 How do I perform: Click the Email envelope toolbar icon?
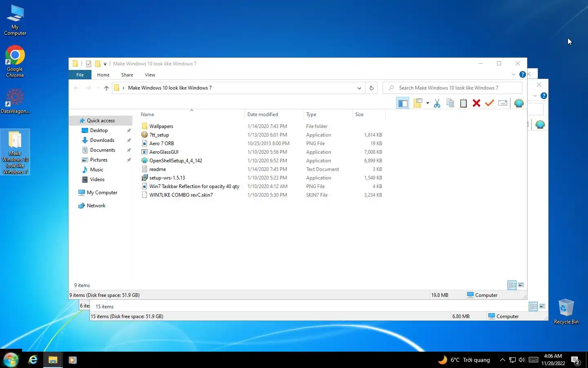click(503, 103)
